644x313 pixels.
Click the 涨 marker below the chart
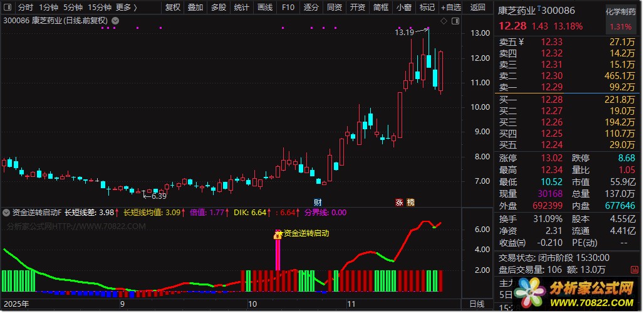click(399, 202)
